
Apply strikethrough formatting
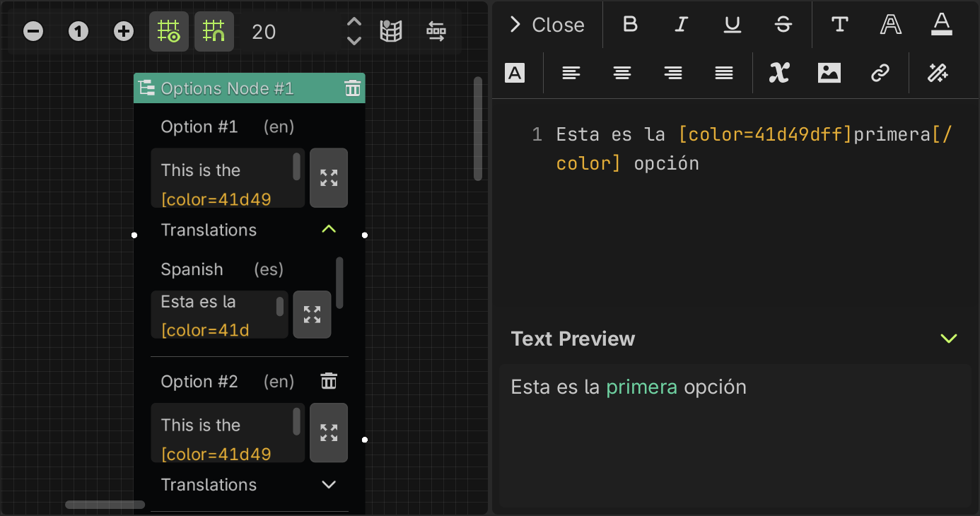[783, 24]
